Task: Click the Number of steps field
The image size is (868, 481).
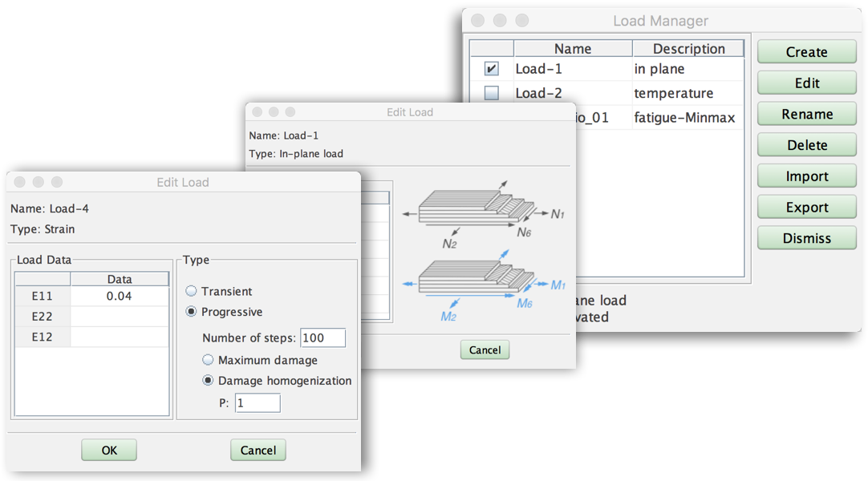Action: [x=322, y=338]
